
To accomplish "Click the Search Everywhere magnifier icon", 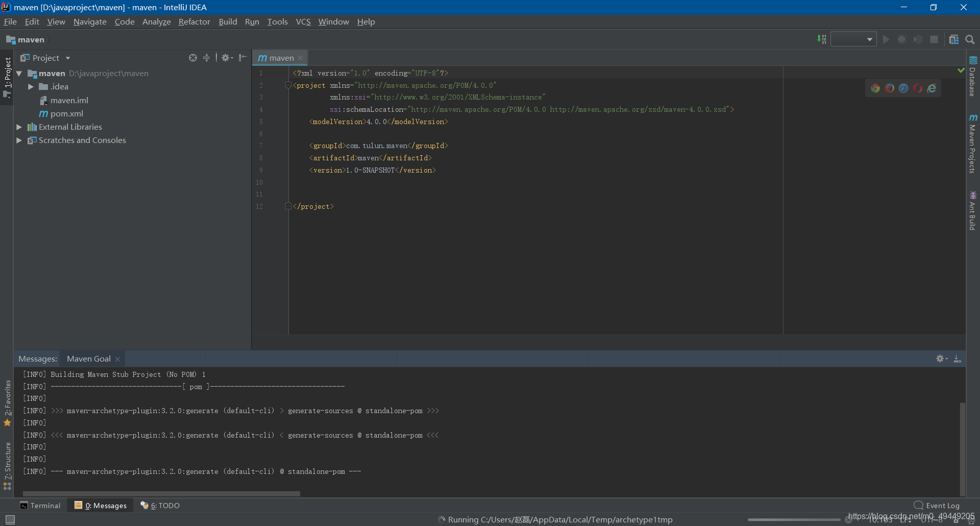I will point(970,39).
